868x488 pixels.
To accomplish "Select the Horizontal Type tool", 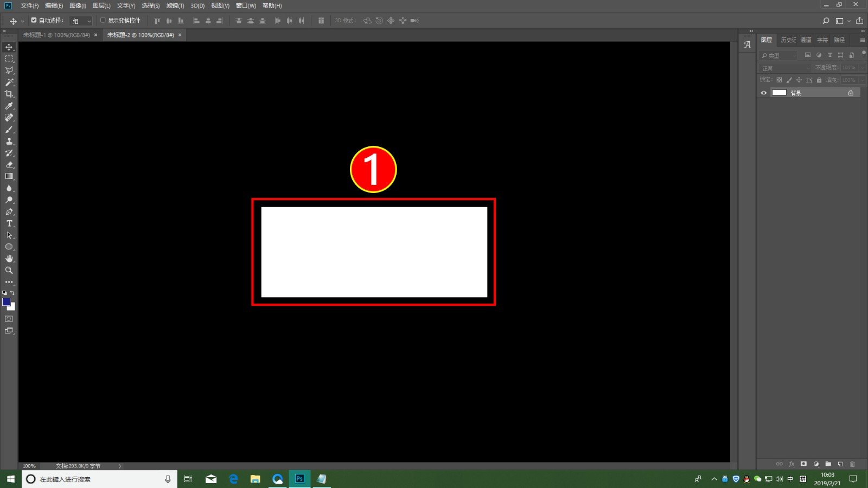I will tap(9, 223).
